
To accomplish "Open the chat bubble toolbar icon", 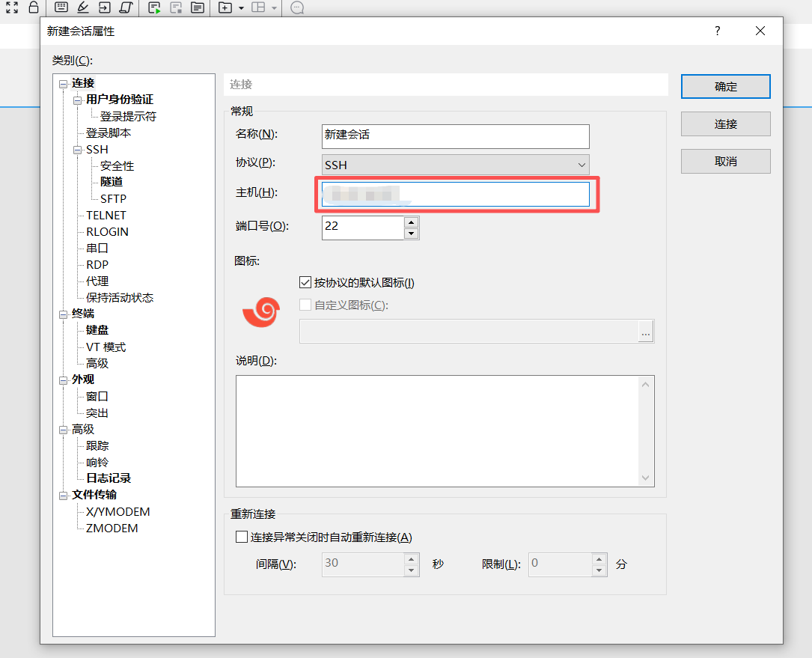I will tap(297, 8).
